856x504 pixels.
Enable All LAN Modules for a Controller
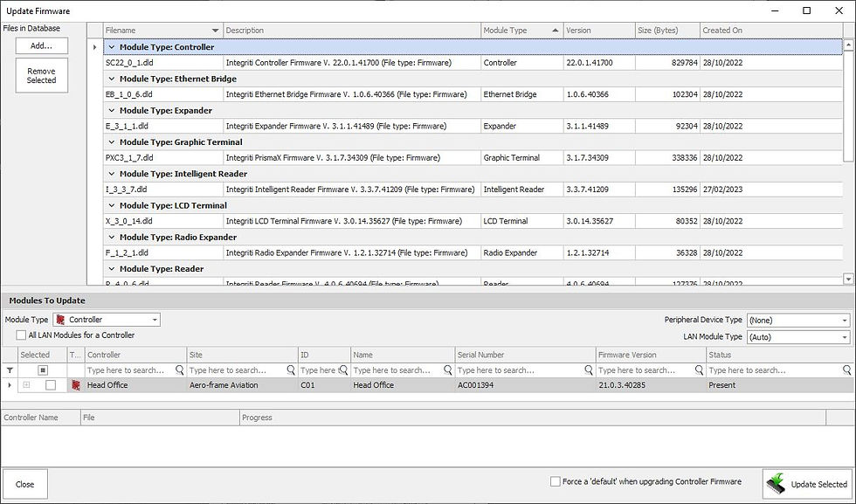pos(21,335)
